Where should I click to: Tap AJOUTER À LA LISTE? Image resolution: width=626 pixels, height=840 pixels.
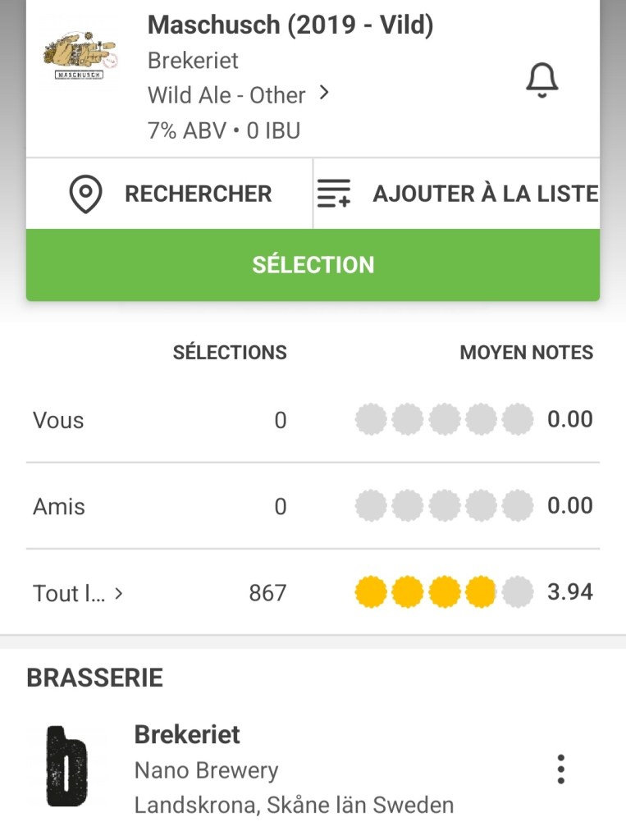(x=484, y=194)
